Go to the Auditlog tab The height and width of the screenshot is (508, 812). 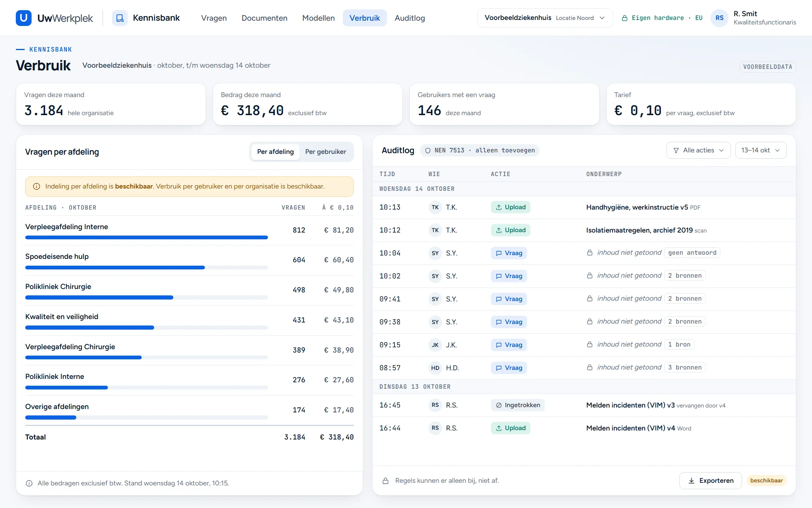coord(410,18)
